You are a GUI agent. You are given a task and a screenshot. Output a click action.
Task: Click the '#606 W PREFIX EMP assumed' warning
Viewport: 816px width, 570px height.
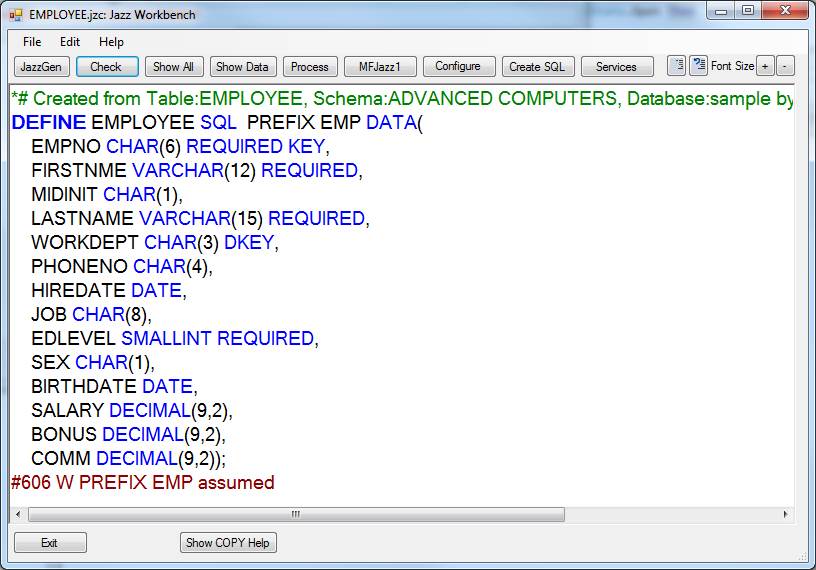143,482
